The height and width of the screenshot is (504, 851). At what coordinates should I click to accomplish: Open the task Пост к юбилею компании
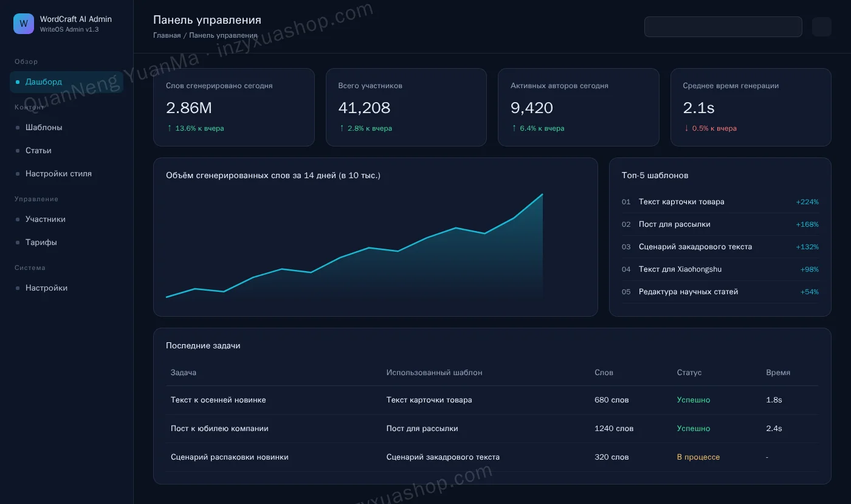tap(219, 429)
